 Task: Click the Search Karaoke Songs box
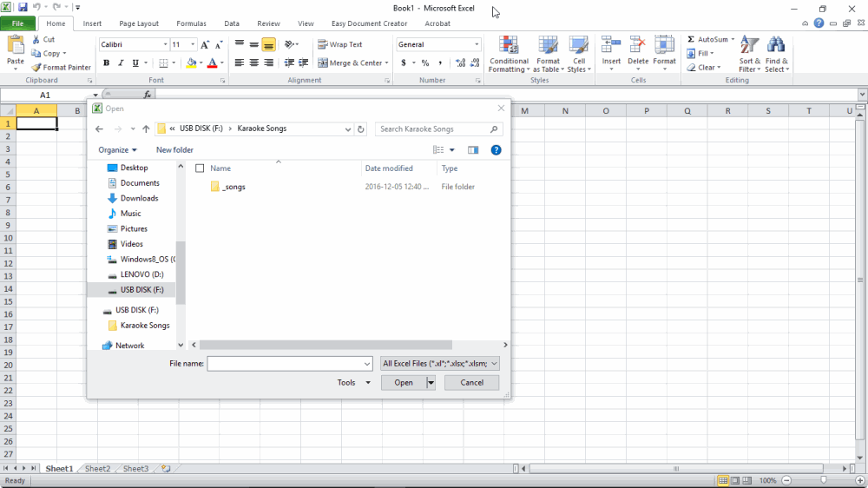pos(438,129)
